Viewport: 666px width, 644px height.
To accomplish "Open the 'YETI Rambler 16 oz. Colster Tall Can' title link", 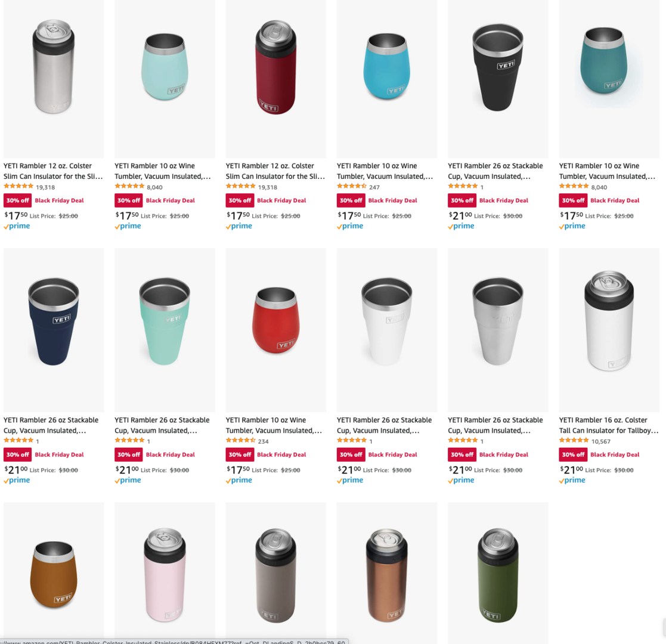I will (x=609, y=425).
